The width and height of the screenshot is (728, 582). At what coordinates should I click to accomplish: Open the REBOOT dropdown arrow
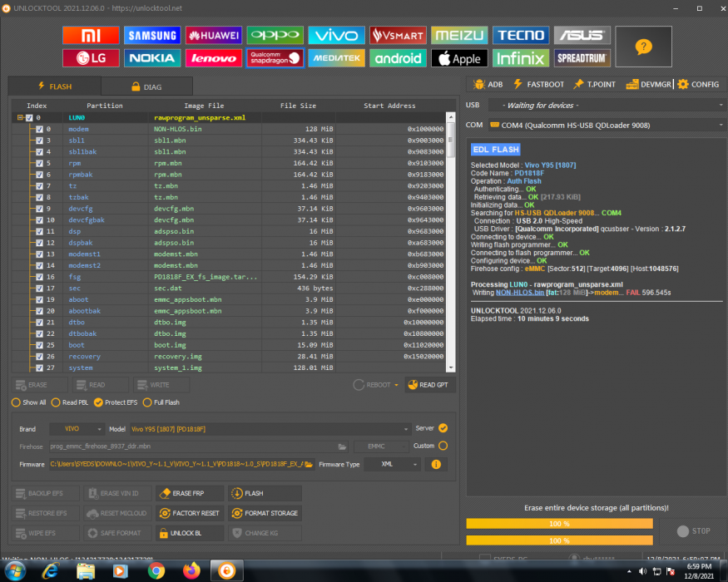pyautogui.click(x=396, y=385)
